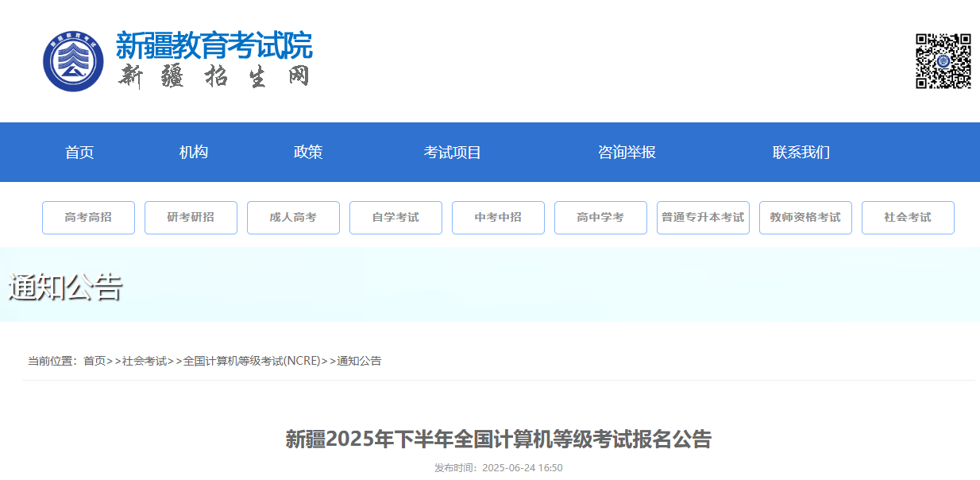Click 全国计算机等级考试(NCRE) breadcrumb link
980x480 pixels.
point(252,361)
